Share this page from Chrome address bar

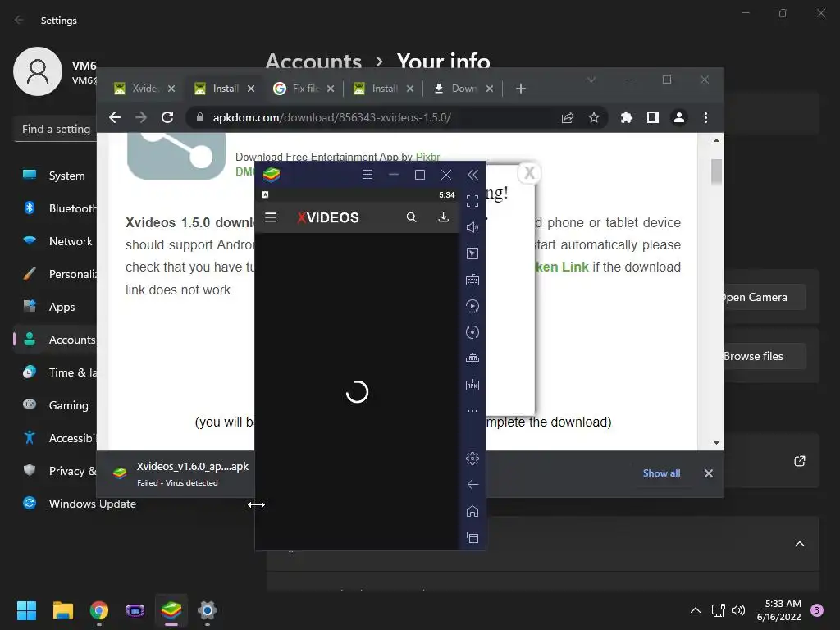click(x=568, y=117)
